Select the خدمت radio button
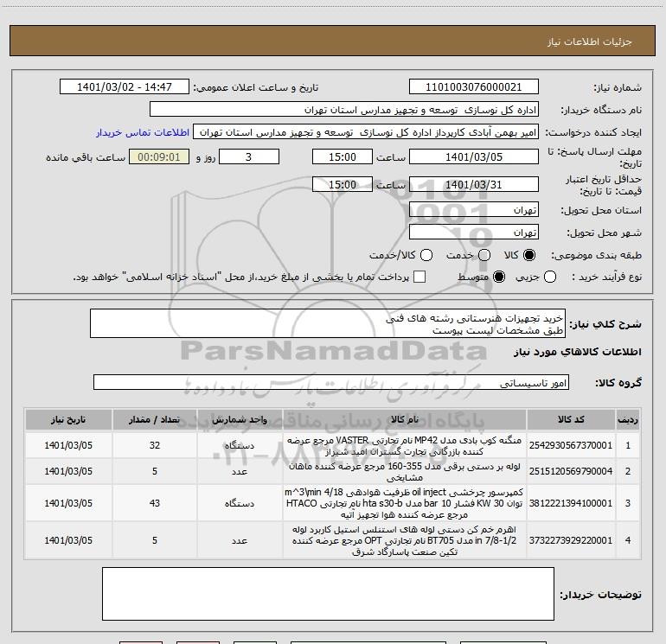Screen dimensions: 666x644 pos(484,255)
